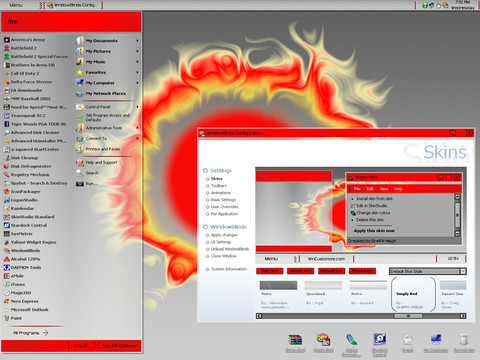Expand Administrative Tools submenu arrow

pyautogui.click(x=137, y=128)
